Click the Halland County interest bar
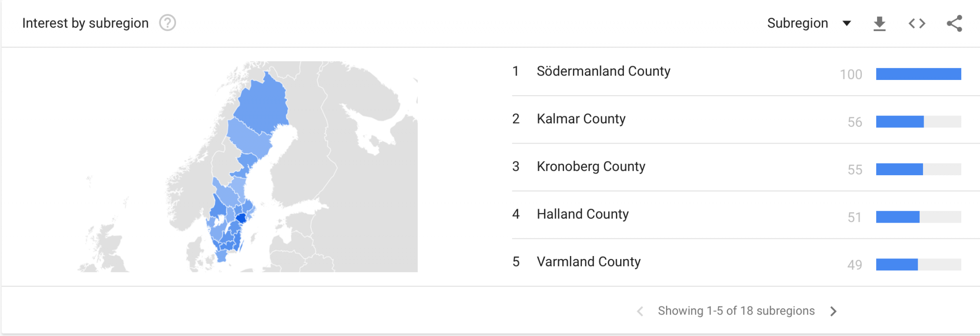980x336 pixels. pos(898,217)
